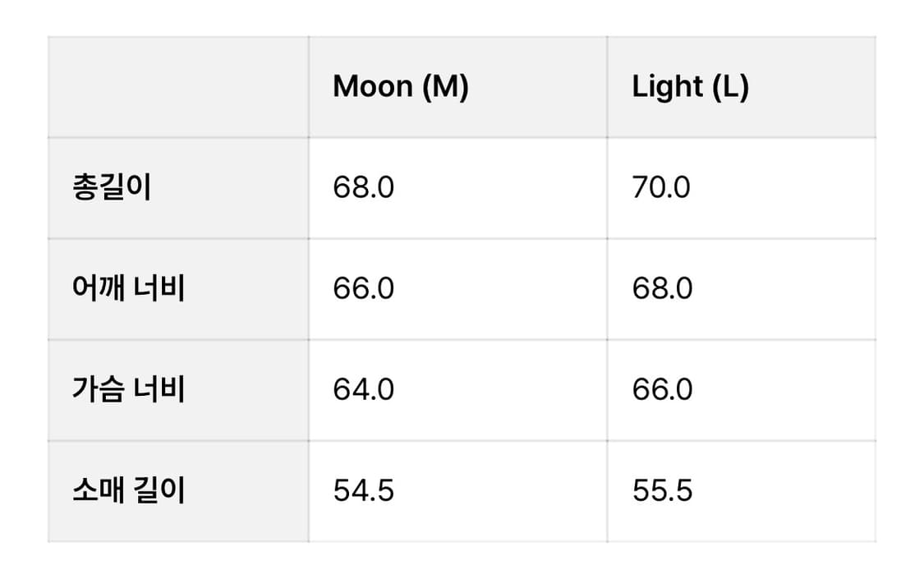Select the Light shoulder width value 68.0

click(x=662, y=289)
